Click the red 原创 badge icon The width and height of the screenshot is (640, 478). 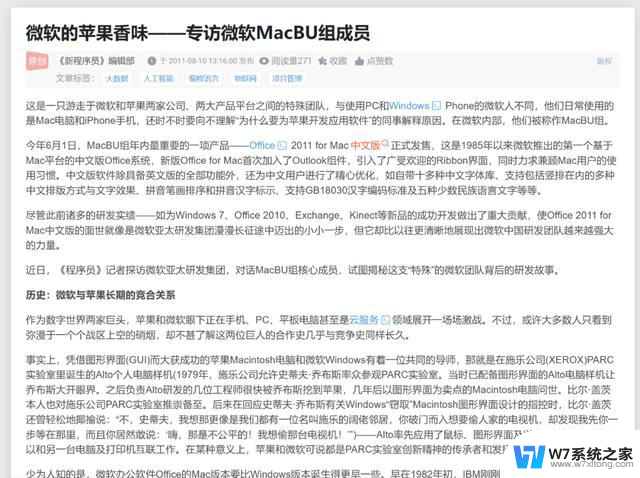pyautogui.click(x=37, y=61)
